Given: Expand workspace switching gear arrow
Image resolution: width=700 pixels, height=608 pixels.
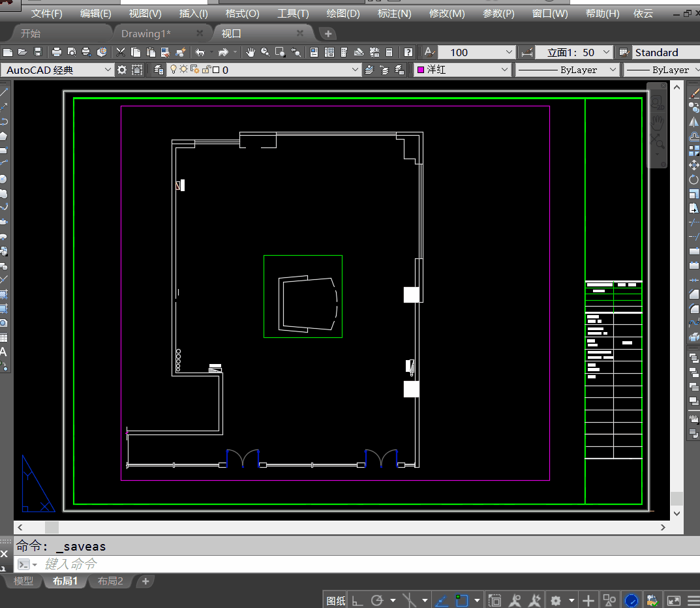Looking at the screenshot, I should [571, 601].
